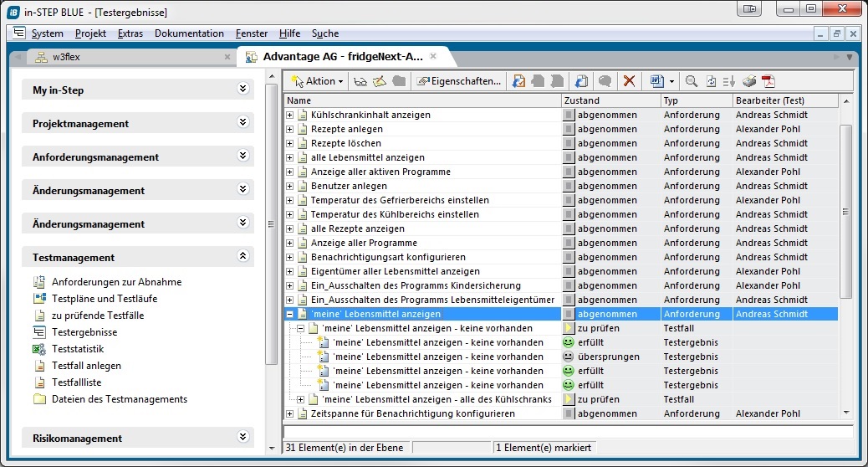Click the glasses view icon in toolbar

(360, 81)
